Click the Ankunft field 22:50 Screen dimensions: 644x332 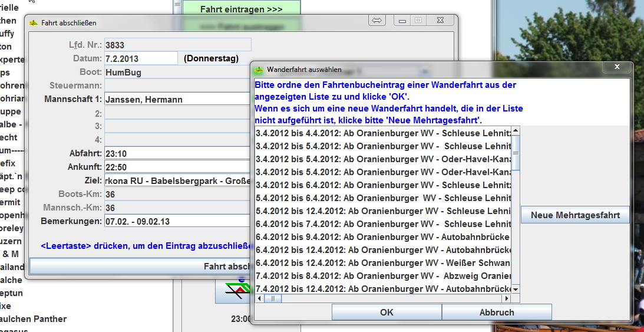click(178, 167)
